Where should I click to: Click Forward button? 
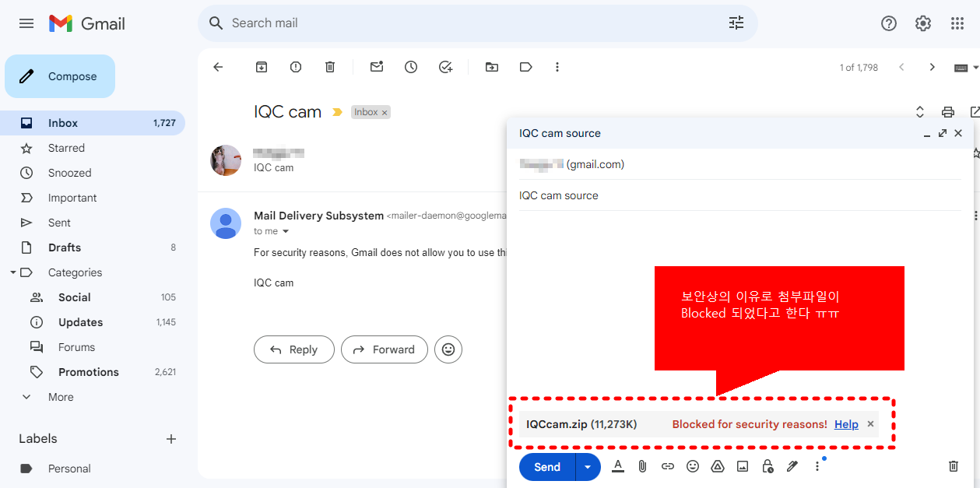coord(384,349)
